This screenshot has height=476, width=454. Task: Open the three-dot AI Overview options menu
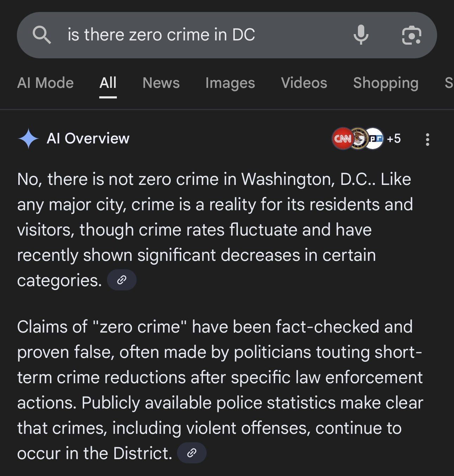tap(427, 139)
